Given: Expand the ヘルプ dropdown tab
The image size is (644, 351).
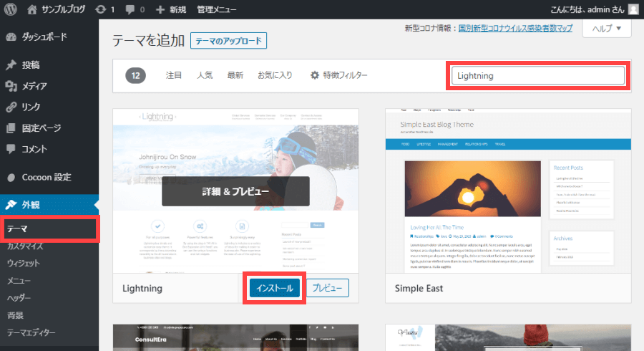Looking at the screenshot, I should click(x=607, y=29).
